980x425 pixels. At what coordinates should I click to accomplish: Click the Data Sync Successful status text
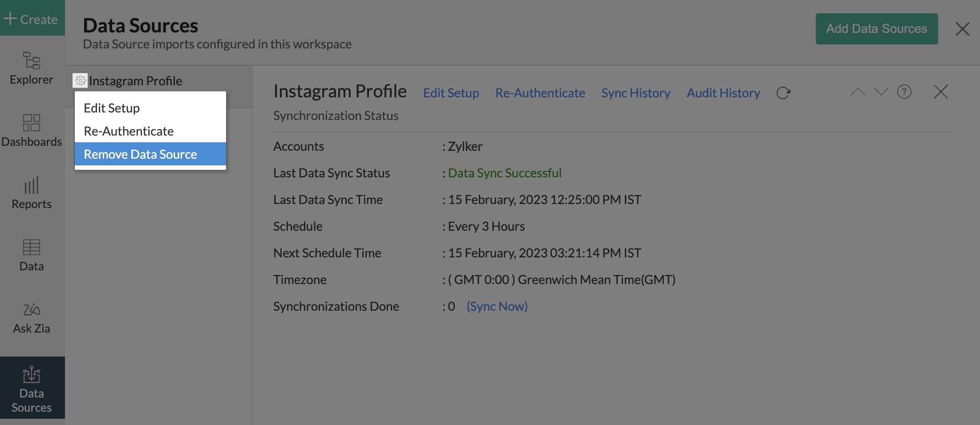(x=505, y=173)
